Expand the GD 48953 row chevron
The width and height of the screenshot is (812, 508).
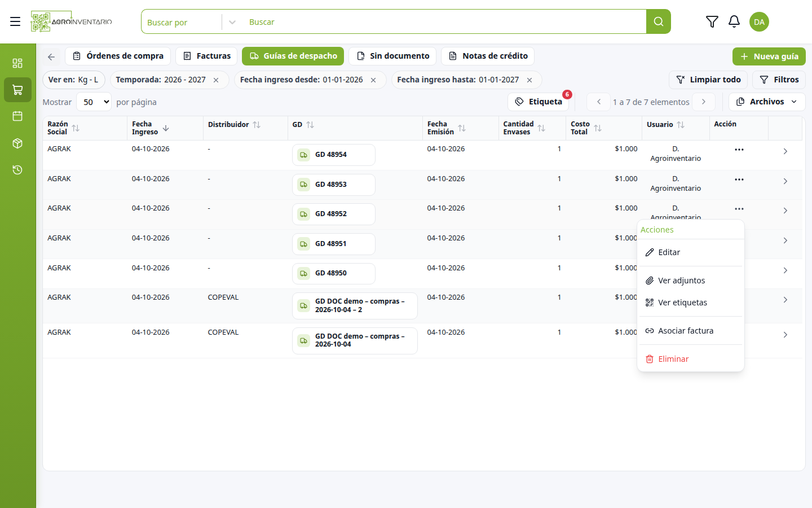[x=785, y=181]
